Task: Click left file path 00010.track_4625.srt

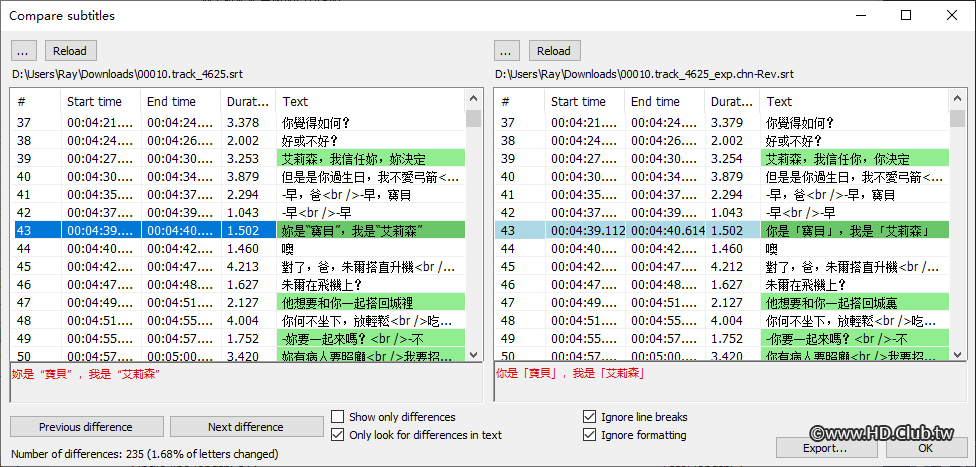Action: pyautogui.click(x=127, y=74)
